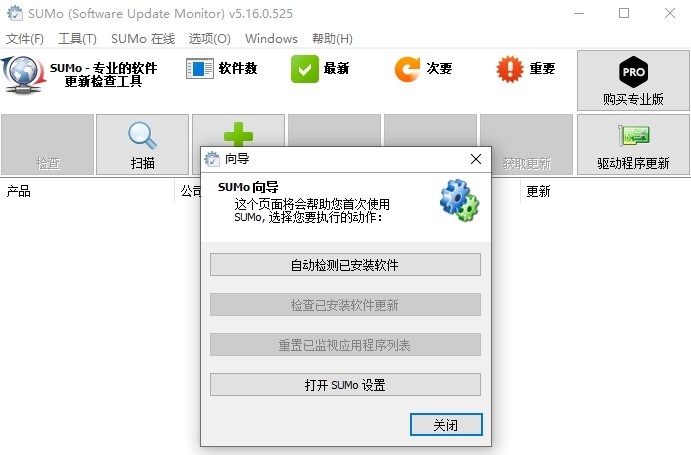
Task: Click 打开 SUMo 设置 button
Action: tap(345, 385)
